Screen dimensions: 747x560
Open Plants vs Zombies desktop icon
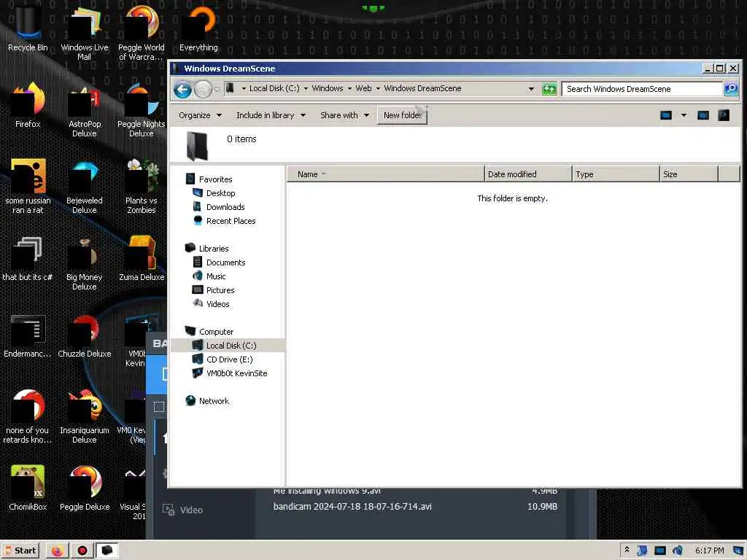141,186
